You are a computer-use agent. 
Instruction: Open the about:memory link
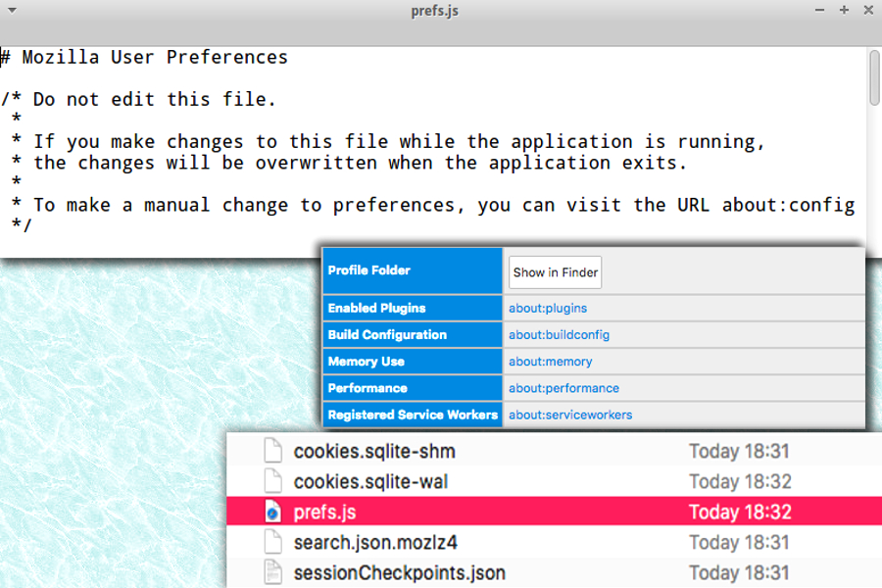(x=550, y=362)
